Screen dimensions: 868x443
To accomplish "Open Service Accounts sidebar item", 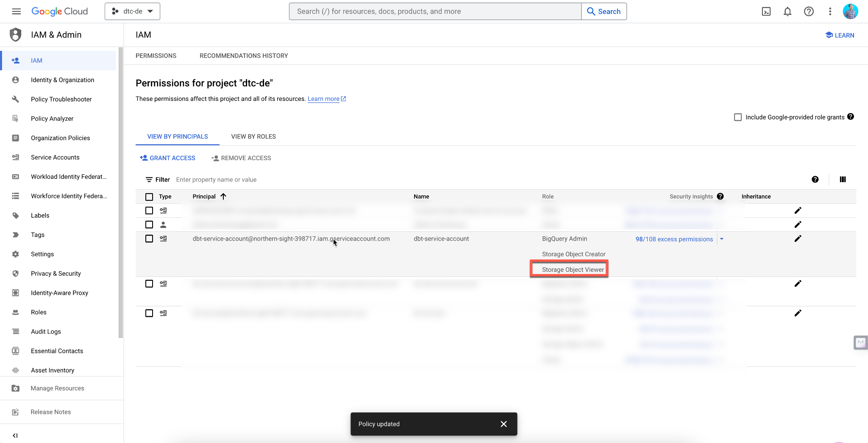I will point(58,157).
